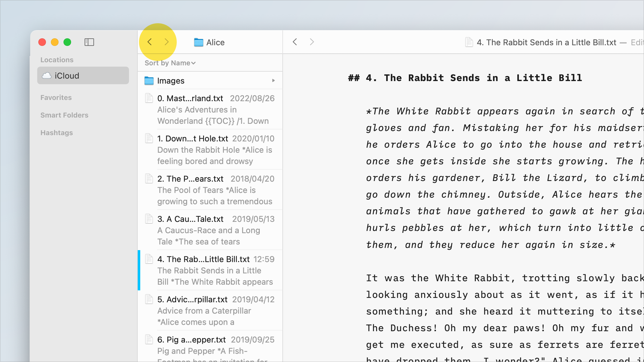644x362 pixels.
Task: Open file 1. Down...t Hole.txt
Action: (x=210, y=150)
